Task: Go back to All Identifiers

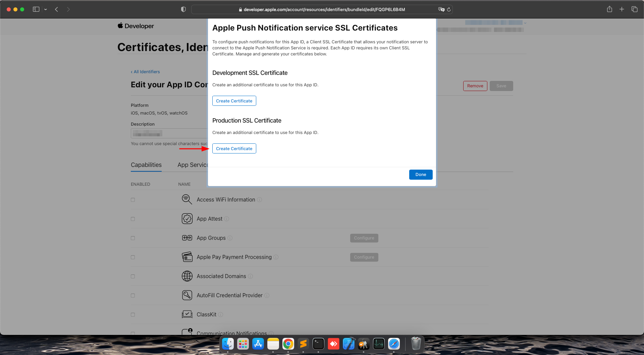Action: point(145,72)
